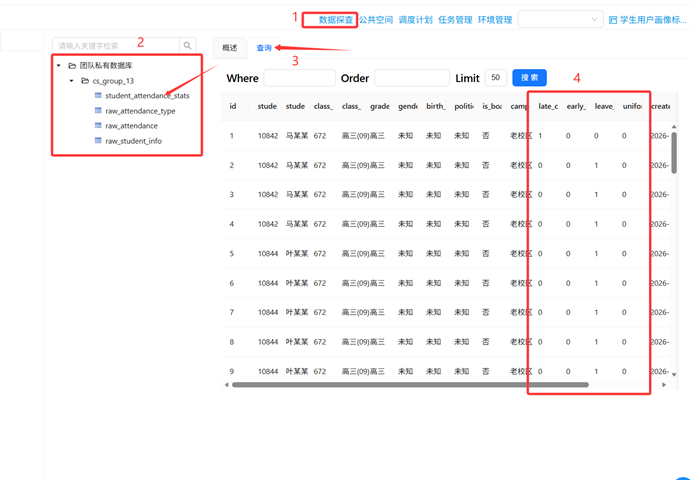Click the table's scroll-right arrow
Viewport: 692px width, 480px height.
click(664, 385)
